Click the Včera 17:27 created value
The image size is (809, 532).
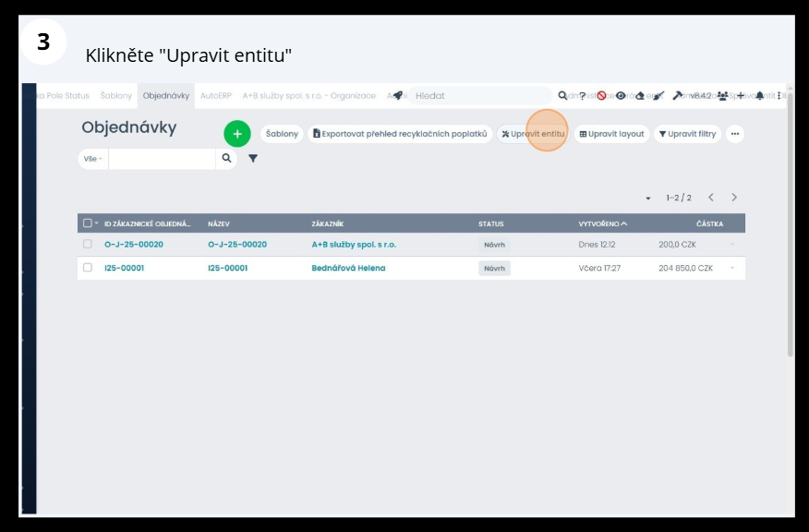click(599, 268)
